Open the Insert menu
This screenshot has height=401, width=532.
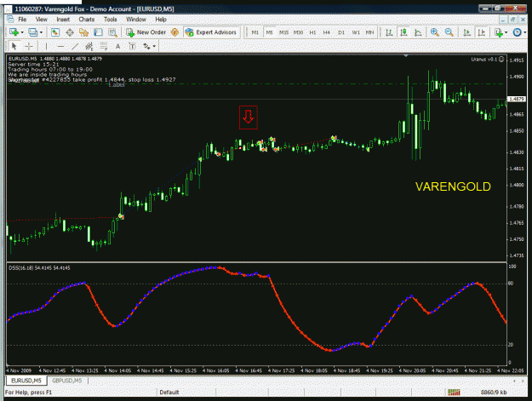pyautogui.click(x=63, y=20)
